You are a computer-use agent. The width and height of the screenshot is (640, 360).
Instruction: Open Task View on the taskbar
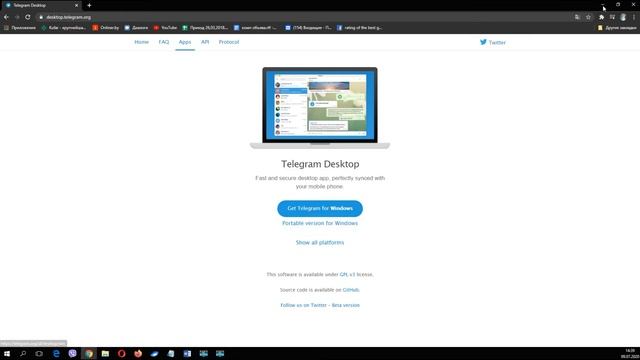click(x=39, y=353)
